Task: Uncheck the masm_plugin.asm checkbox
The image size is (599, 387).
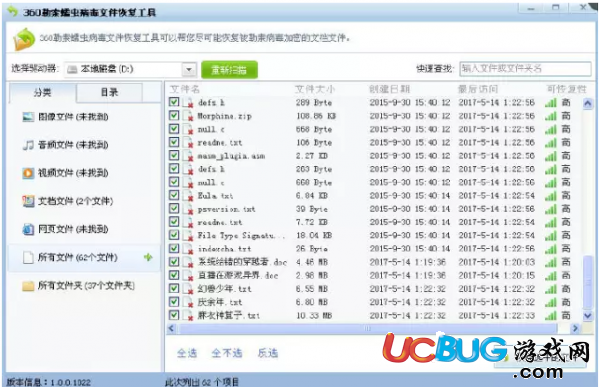Action: [174, 155]
